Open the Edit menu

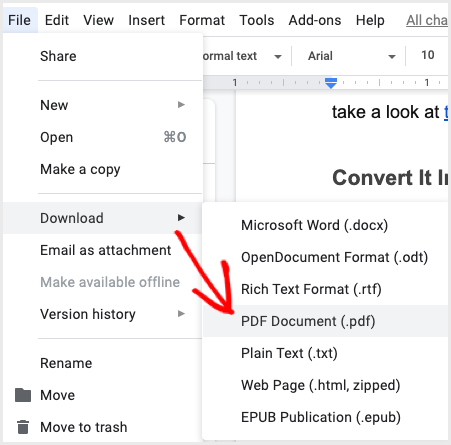coord(57,20)
